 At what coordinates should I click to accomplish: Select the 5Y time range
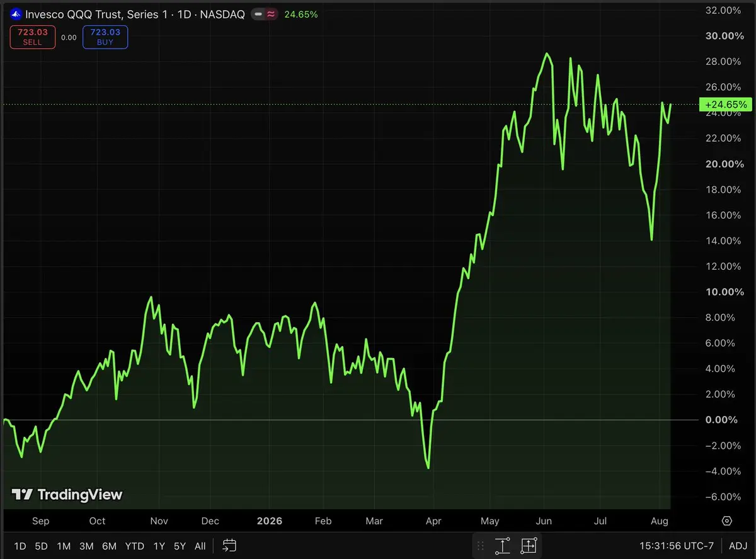180,546
